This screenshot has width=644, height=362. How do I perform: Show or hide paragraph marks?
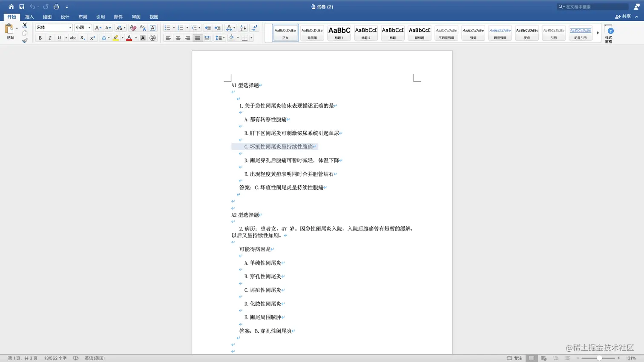(255, 28)
